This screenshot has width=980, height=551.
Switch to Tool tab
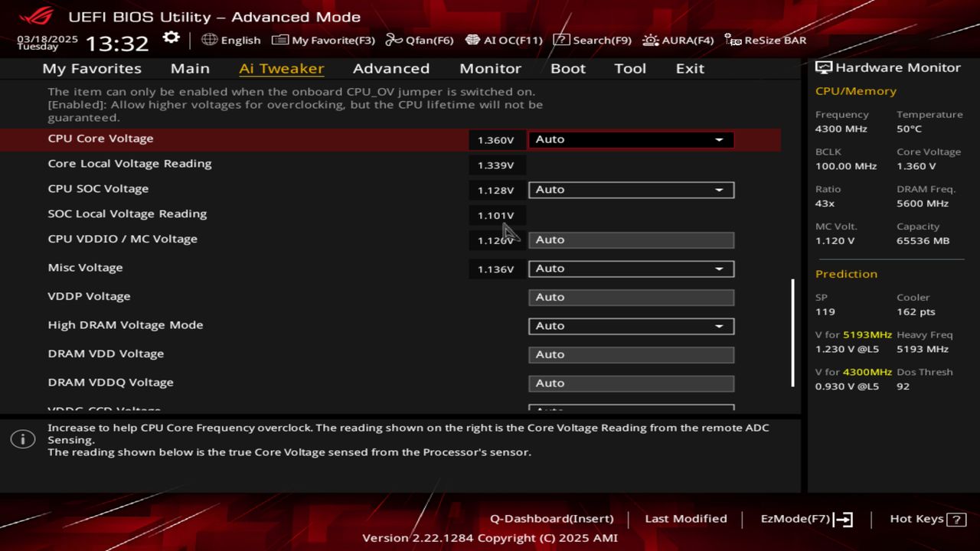(x=630, y=68)
